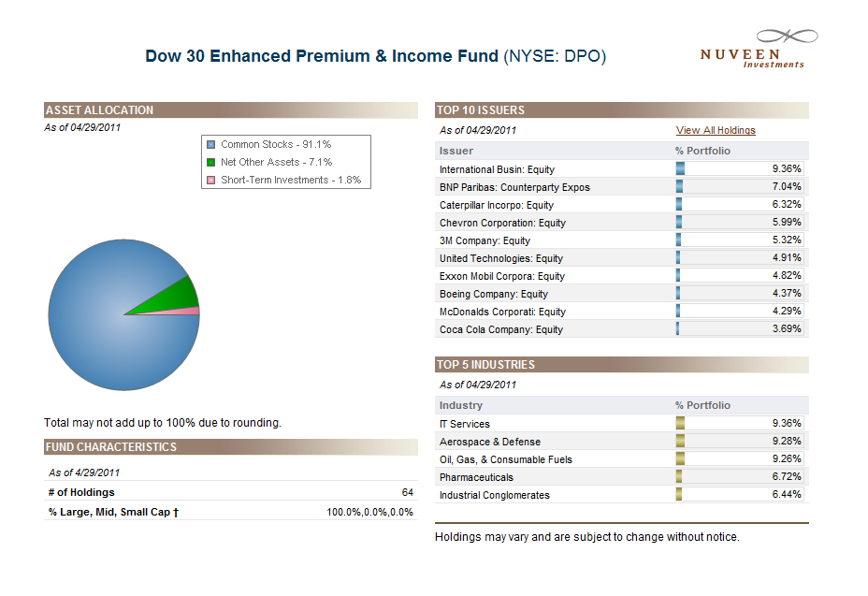Click the 6.32% portfolio value
This screenshot has width=868, height=596.
tap(787, 204)
